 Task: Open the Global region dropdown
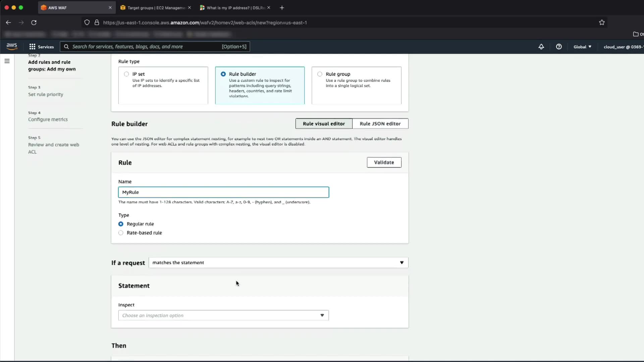pos(582,47)
